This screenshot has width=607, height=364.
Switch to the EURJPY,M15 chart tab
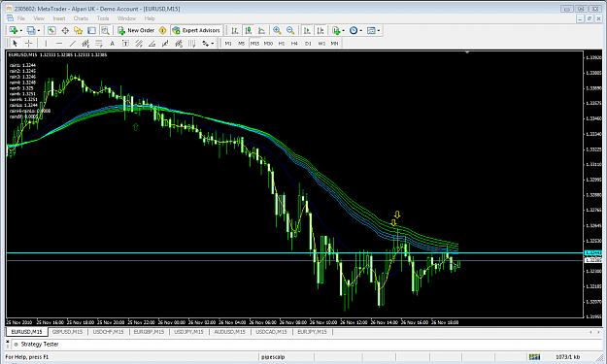(x=312, y=332)
